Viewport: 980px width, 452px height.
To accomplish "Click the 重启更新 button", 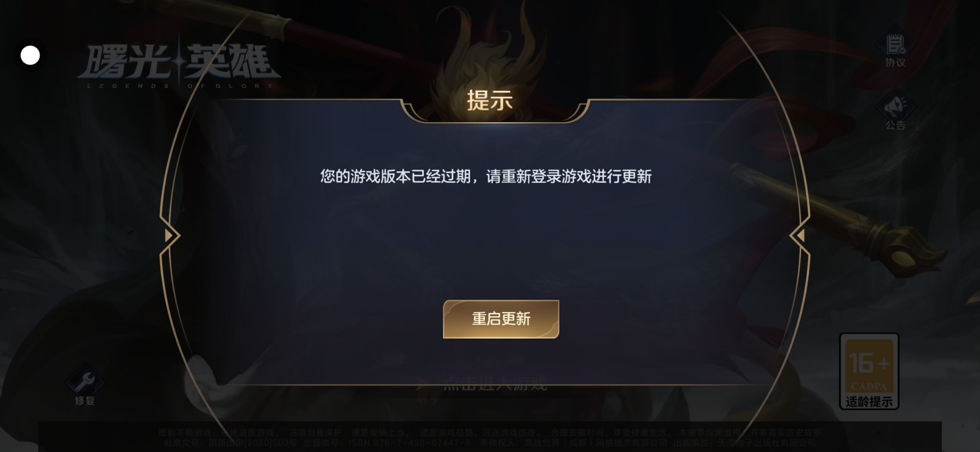I will [x=501, y=319].
